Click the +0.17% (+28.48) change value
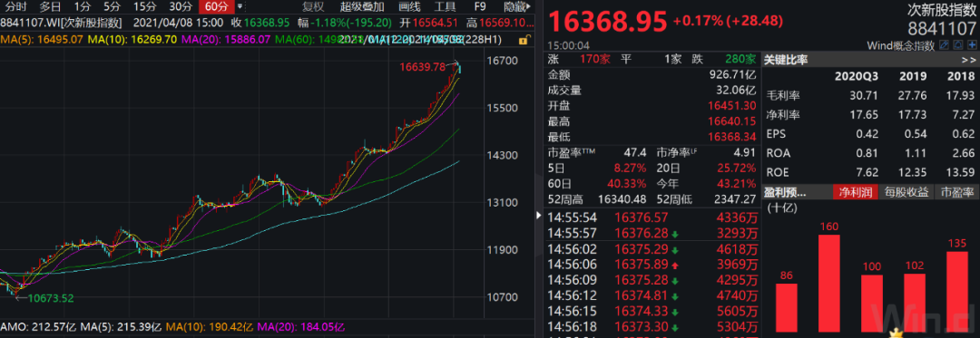 (728, 21)
